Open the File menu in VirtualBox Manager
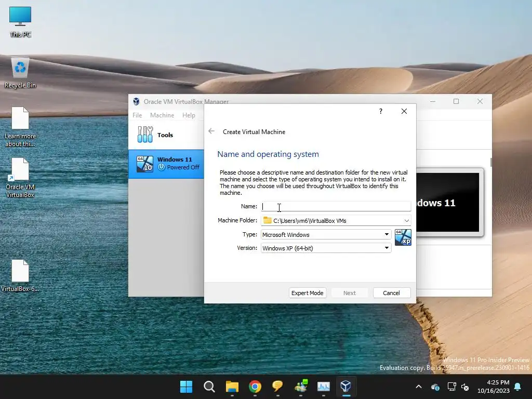 pyautogui.click(x=137, y=115)
